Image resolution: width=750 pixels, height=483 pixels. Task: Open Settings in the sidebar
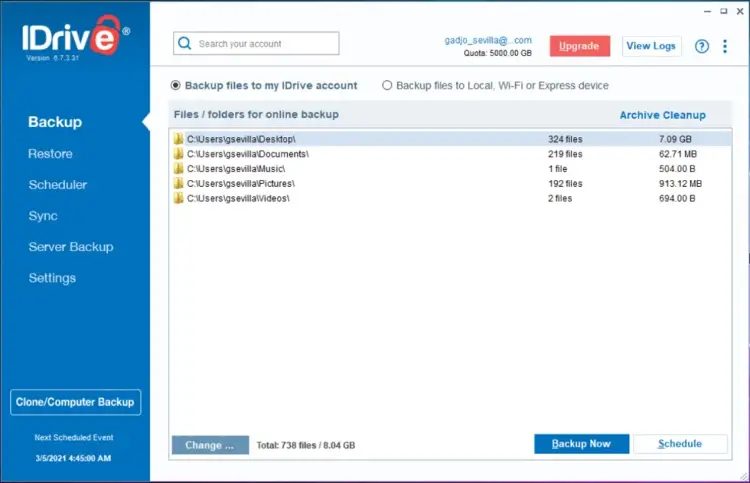coord(52,278)
